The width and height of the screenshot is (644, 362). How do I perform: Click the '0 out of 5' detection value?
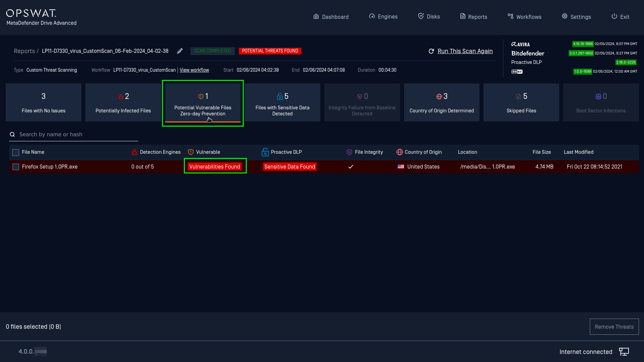tap(143, 167)
